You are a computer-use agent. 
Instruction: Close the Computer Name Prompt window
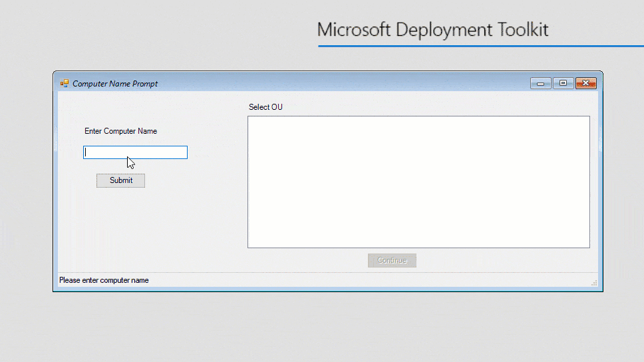pos(586,83)
